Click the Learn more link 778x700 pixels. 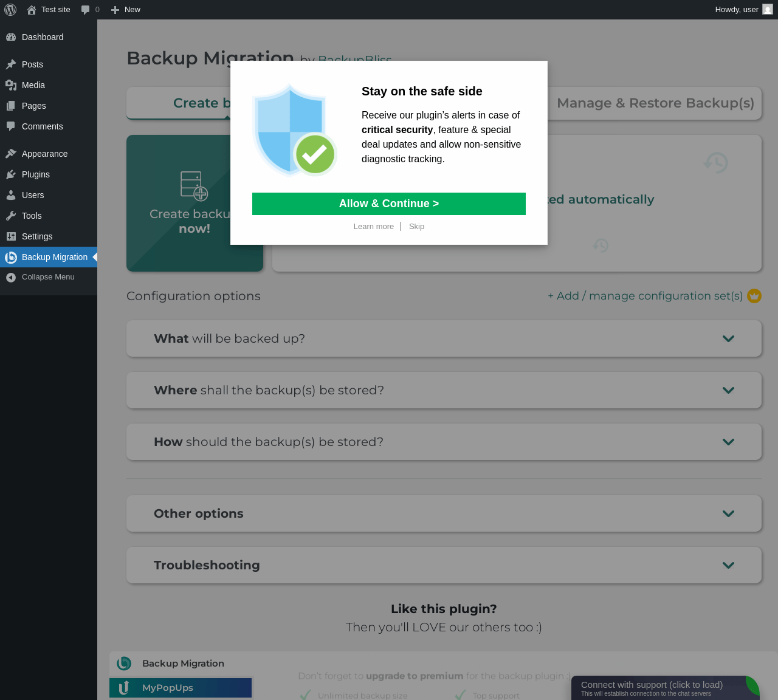374,227
